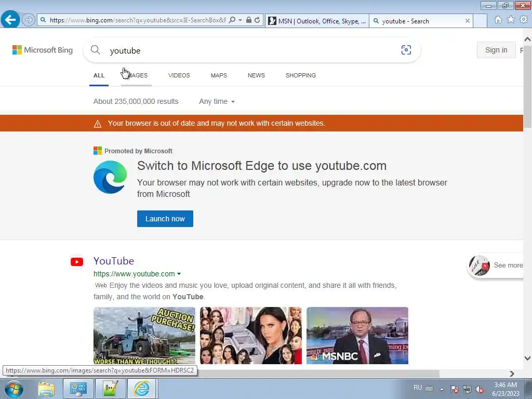Screen dimensions: 532x399
Task: Switch to the MAPS results tab
Action: 219,75
